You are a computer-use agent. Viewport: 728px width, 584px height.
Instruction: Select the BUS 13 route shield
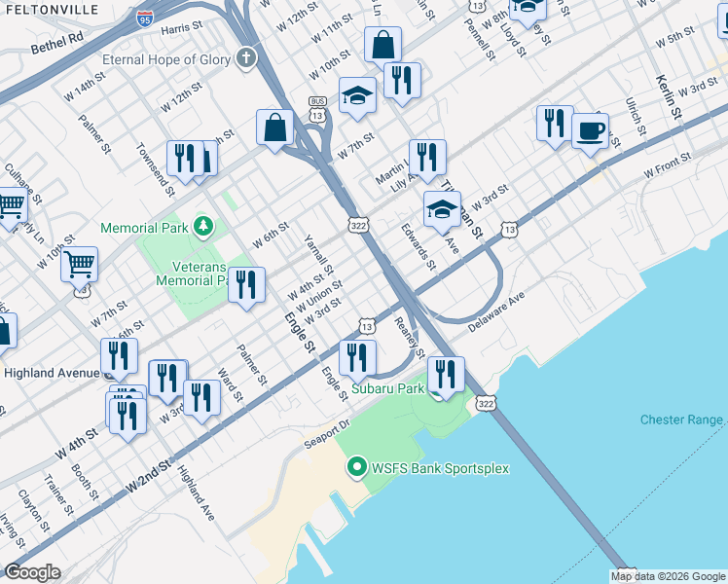[x=317, y=110]
